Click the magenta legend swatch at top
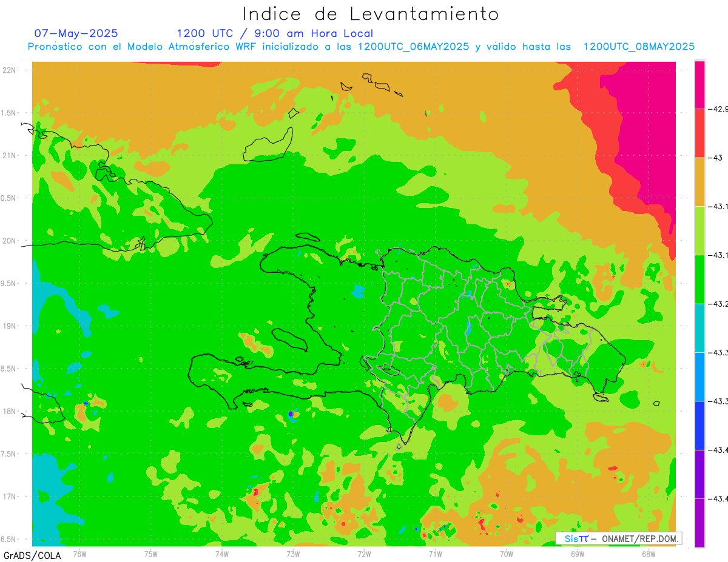728x562 pixels. pos(699,85)
